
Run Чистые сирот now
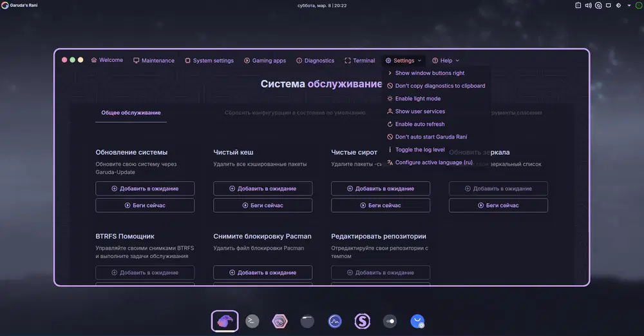tap(381, 205)
